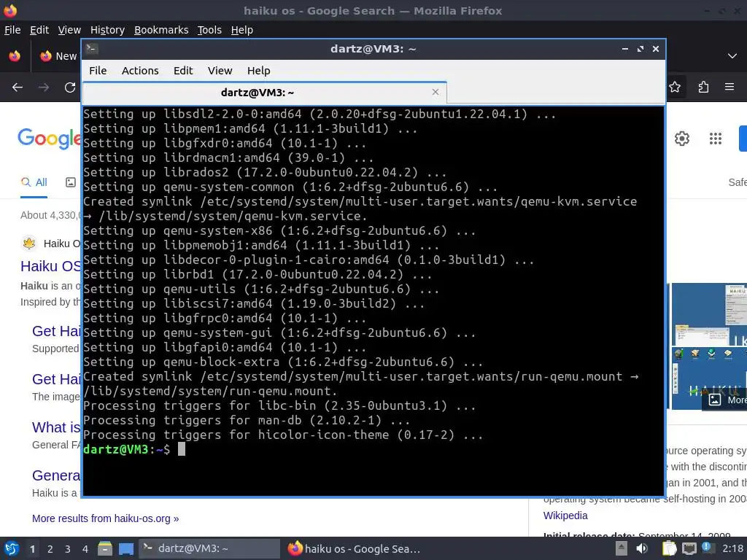The height and width of the screenshot is (560, 747).
Task: Open the Get Haiku sitelink with The image snippet
Action: [56, 379]
